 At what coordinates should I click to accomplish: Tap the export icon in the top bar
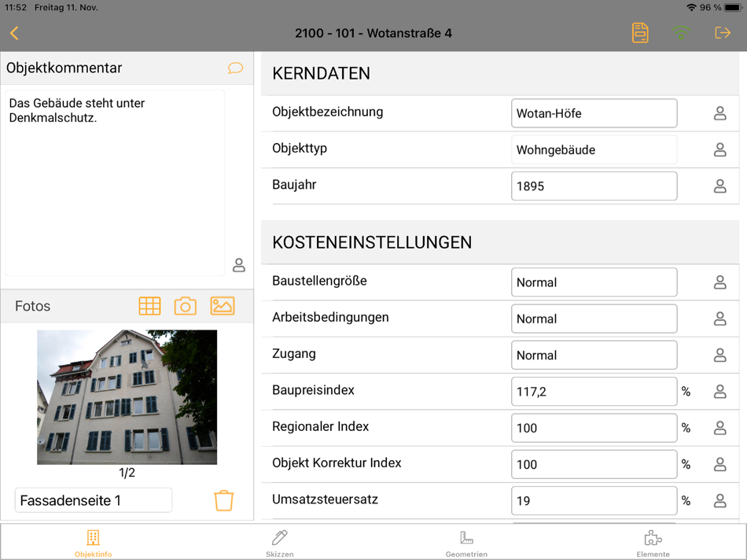point(722,33)
